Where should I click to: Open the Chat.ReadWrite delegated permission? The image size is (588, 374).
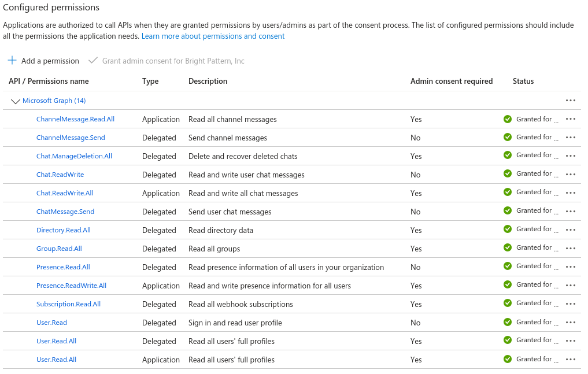point(60,174)
